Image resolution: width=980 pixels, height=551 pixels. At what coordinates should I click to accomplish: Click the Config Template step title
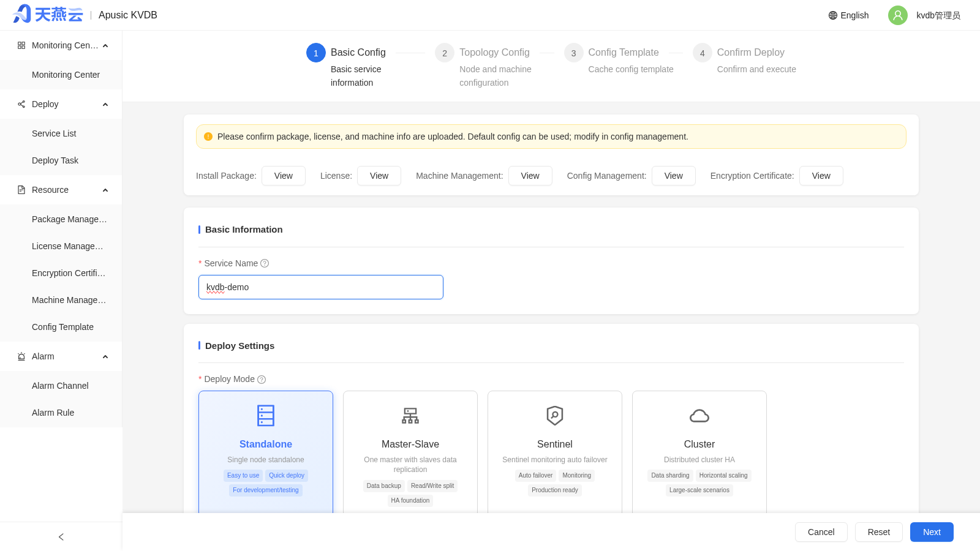tap(624, 53)
